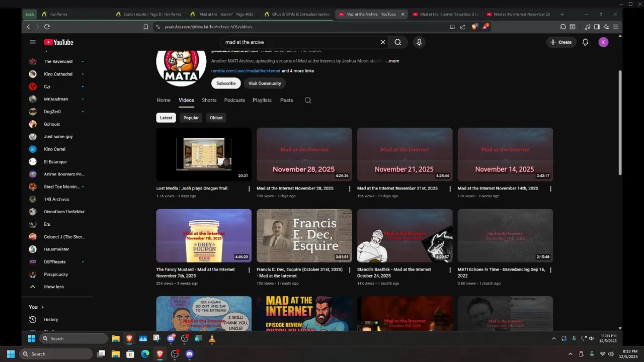Screen dimensions: 644x362
Task: Open the browser extensions puzzle icon
Action: click(563, 27)
